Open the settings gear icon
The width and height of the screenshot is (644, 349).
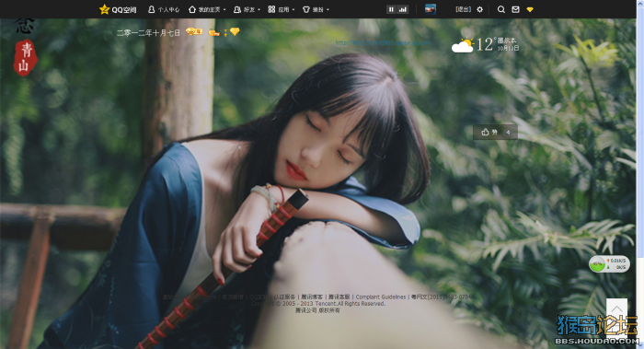(x=480, y=9)
